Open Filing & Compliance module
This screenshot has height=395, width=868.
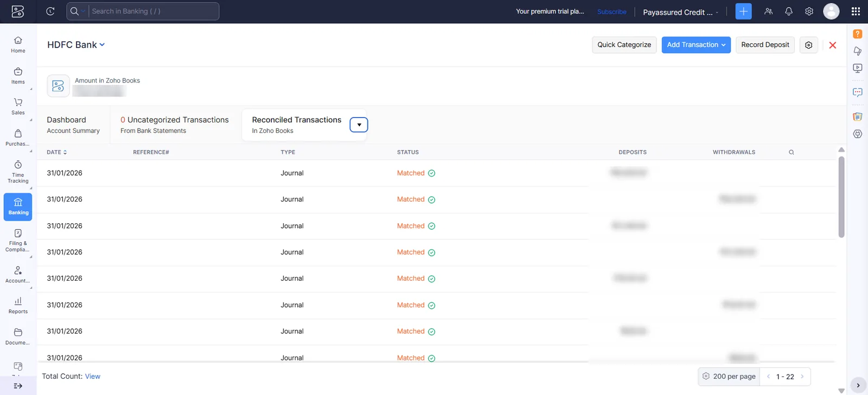(x=18, y=240)
